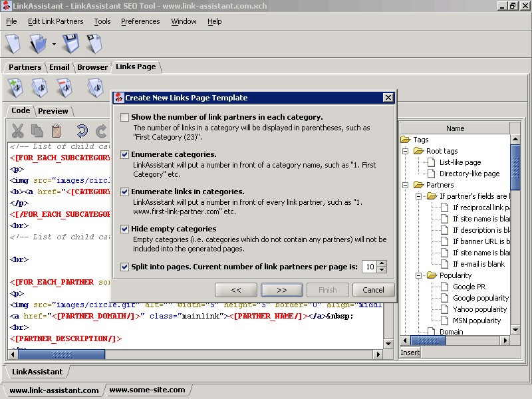This screenshot has width=532, height=399.
Task: Click the second links page template icon
Action: pos(40,88)
